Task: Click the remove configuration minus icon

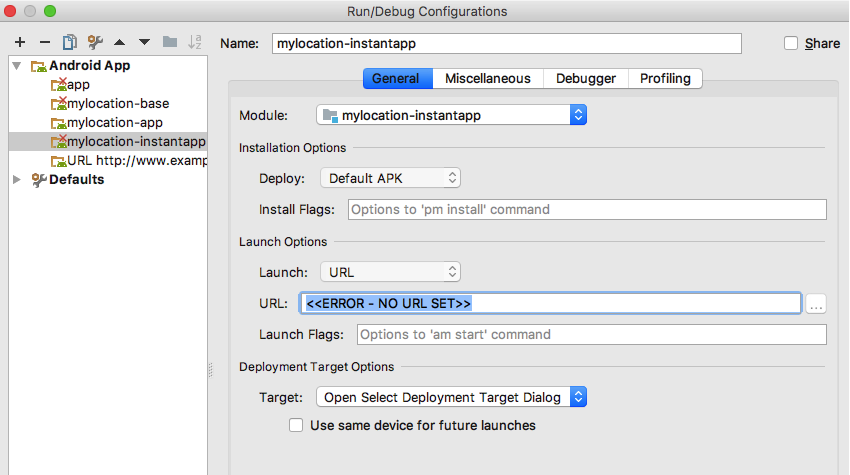Action: tap(44, 42)
